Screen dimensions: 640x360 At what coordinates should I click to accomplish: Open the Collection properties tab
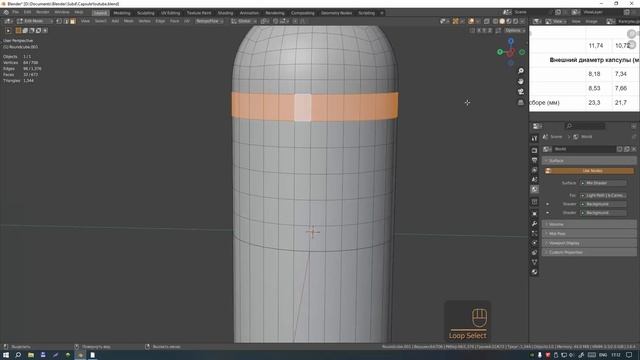click(534, 202)
